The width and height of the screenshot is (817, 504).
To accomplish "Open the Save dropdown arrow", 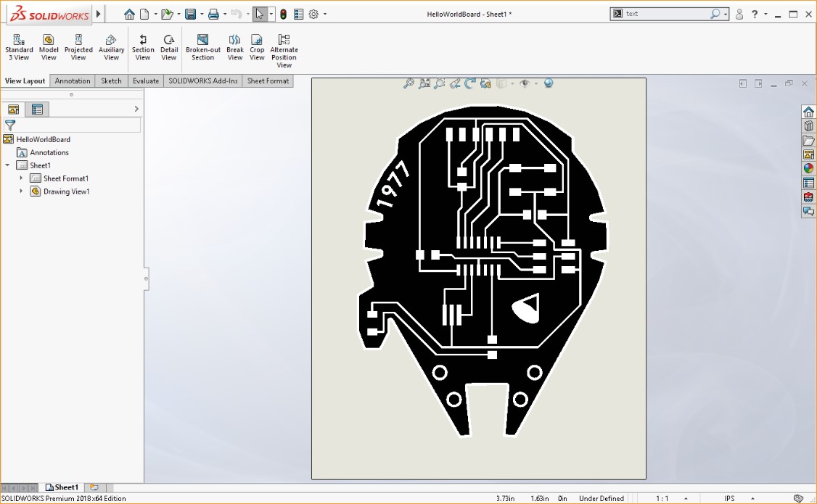I will click(202, 14).
